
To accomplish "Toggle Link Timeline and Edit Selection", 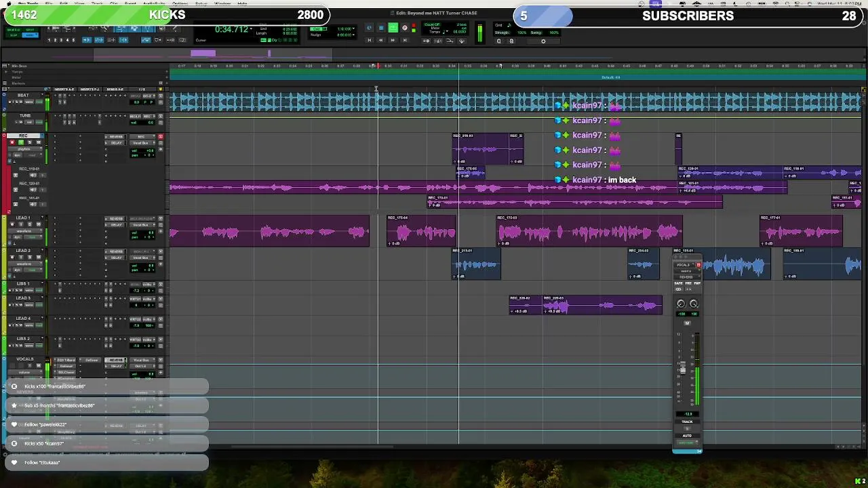I will (99, 40).
